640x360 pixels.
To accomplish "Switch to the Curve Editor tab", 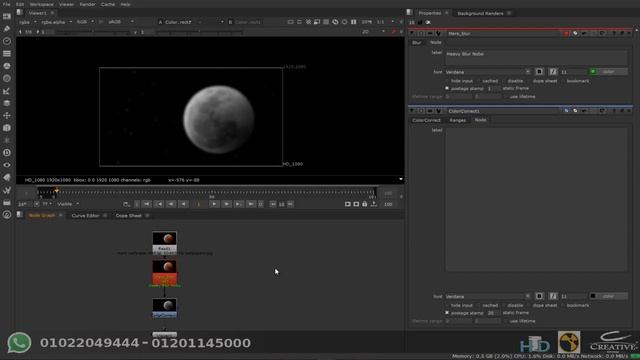I will [85, 216].
